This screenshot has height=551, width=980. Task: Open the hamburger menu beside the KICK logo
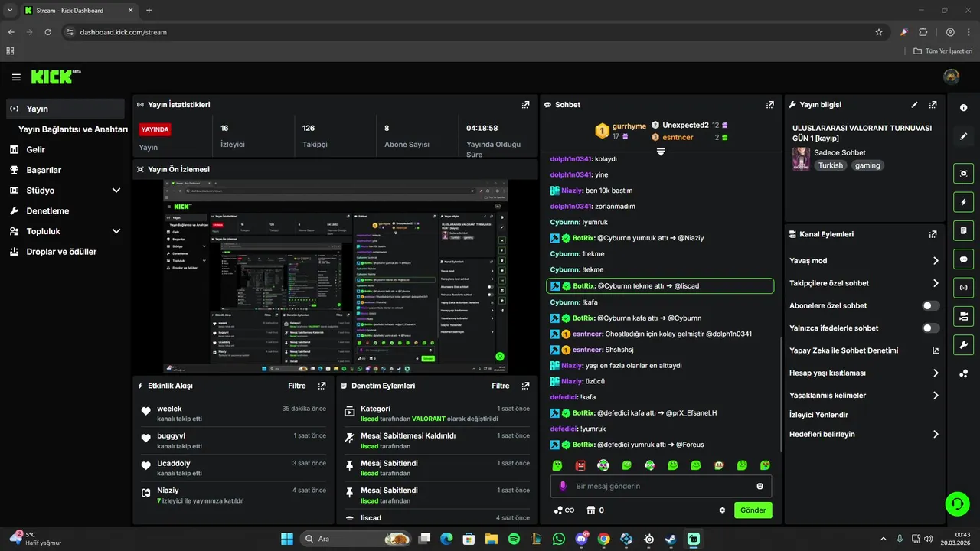(16, 77)
